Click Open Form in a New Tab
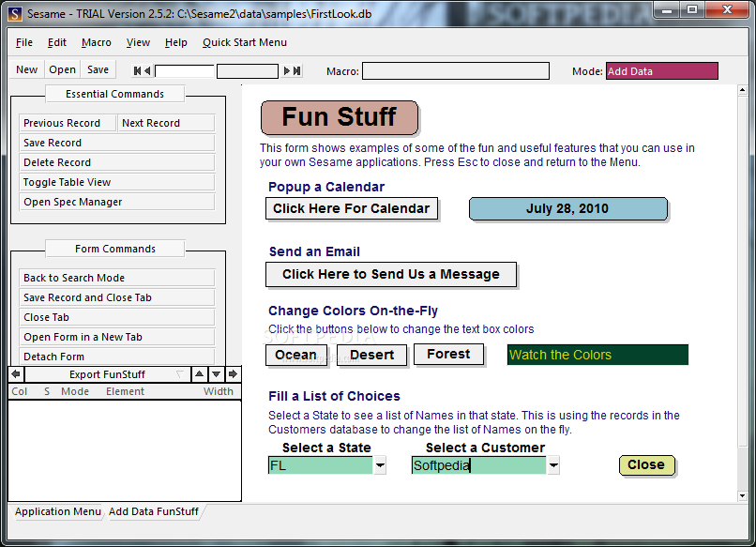Screen dimensions: 756x547 point(116,337)
